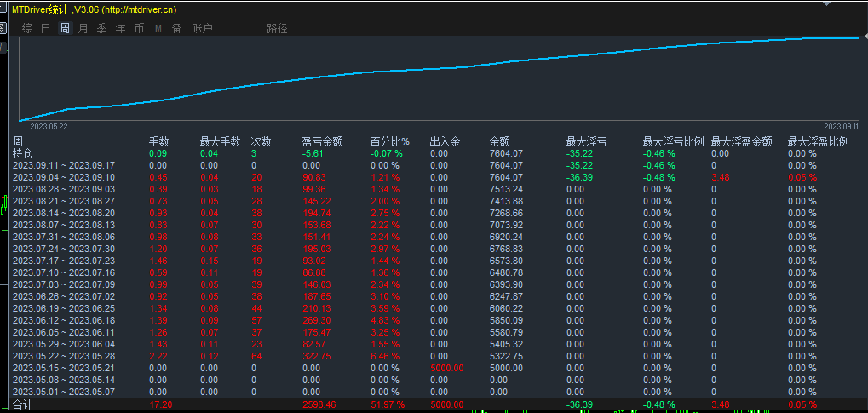
Task: Click the 最大浮盈比例 column header
Action: point(819,141)
